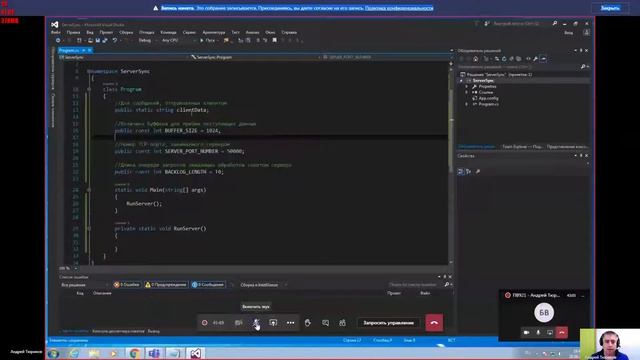Expand the Ссылки references node
The height and width of the screenshot is (360, 640).
pos(467,92)
